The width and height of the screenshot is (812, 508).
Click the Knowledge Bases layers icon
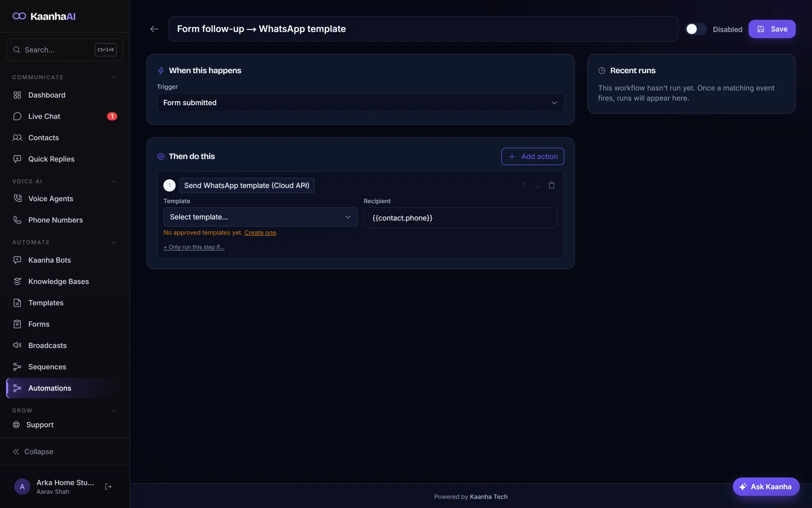click(x=17, y=281)
